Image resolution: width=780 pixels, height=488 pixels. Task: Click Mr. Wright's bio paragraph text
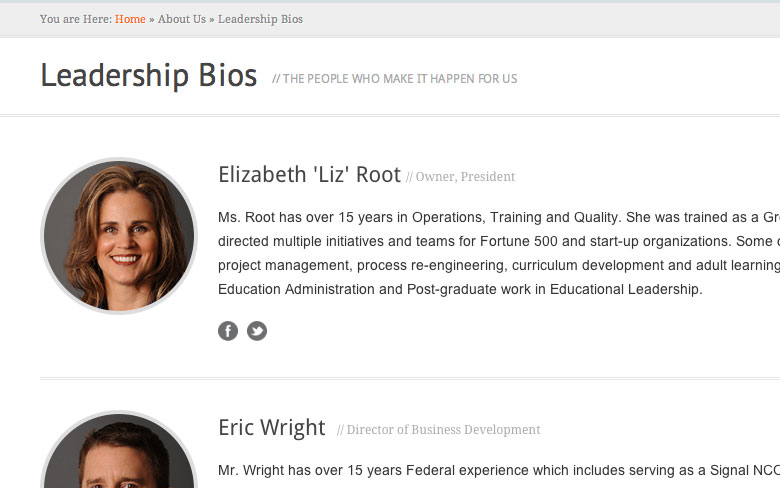[499, 470]
